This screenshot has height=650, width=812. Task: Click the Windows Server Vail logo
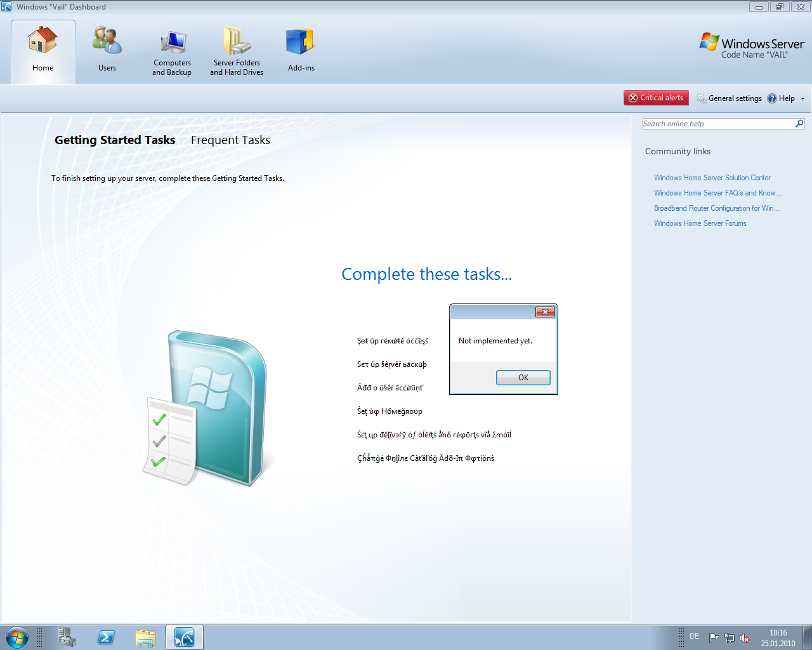752,46
